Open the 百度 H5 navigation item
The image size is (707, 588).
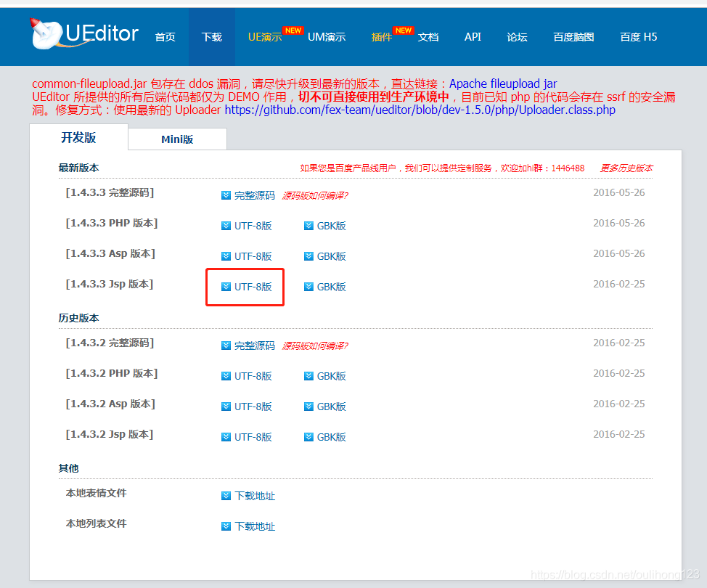coord(639,37)
